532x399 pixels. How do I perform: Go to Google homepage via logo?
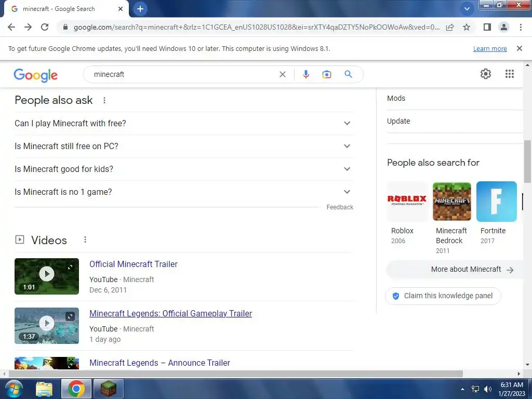[x=36, y=75]
